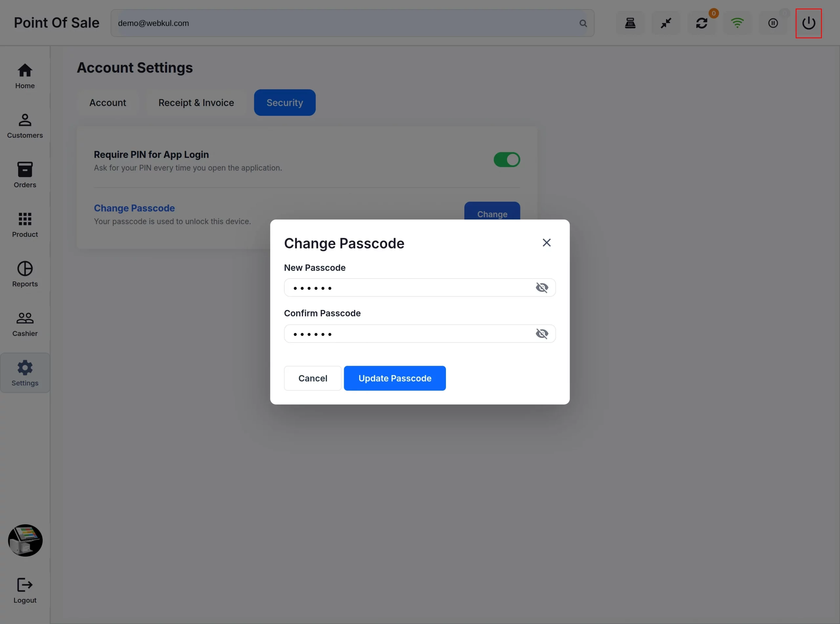Click the Update Passcode button
Screen dimensions: 840x624
coord(395,378)
